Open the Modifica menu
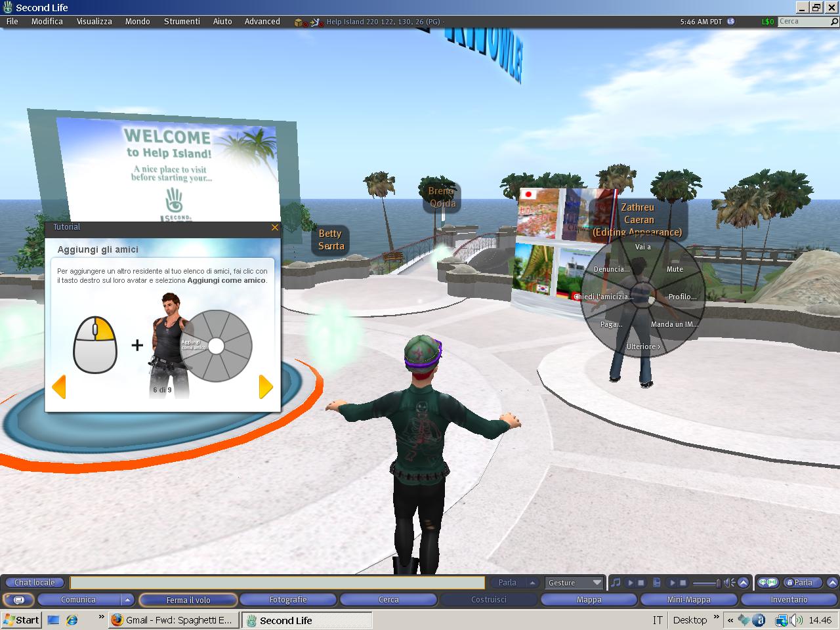This screenshot has width=840, height=630. click(47, 22)
